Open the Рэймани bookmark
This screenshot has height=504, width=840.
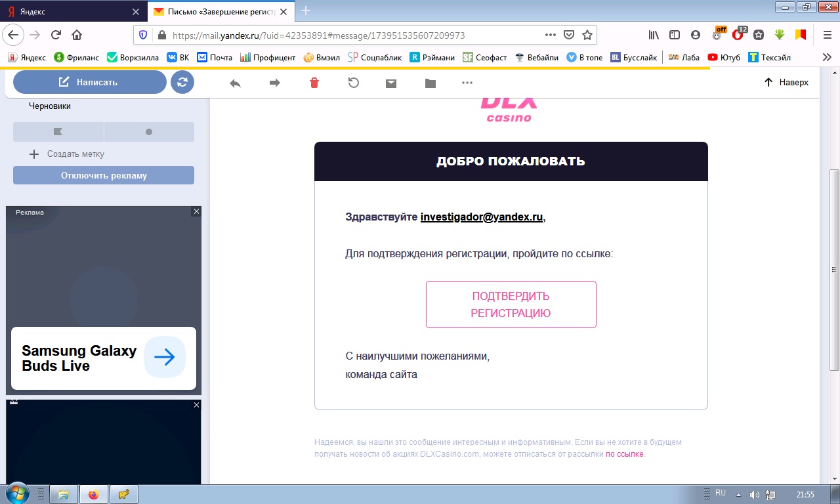click(x=432, y=57)
